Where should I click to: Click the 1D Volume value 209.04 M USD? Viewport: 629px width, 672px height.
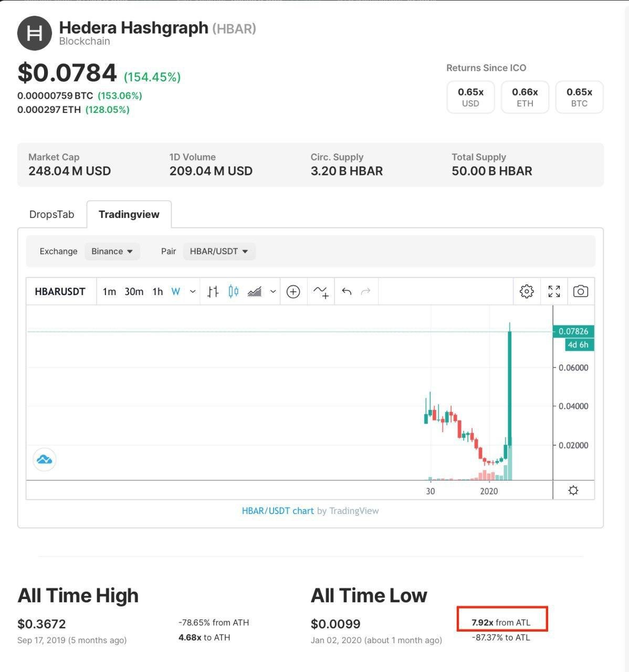click(211, 171)
